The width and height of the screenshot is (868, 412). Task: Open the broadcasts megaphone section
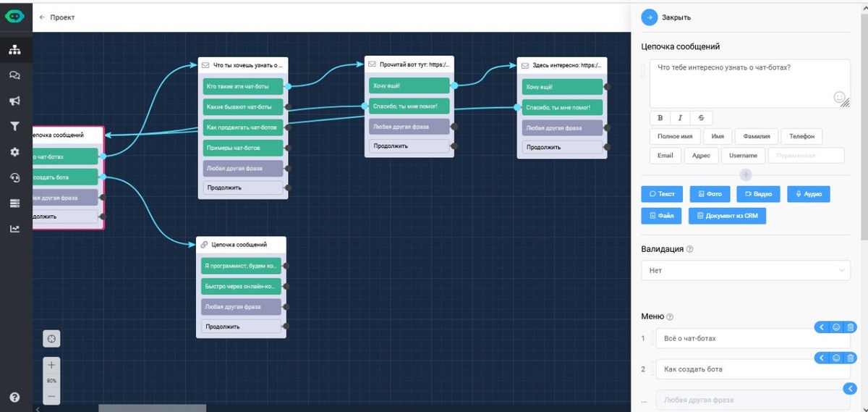click(14, 101)
